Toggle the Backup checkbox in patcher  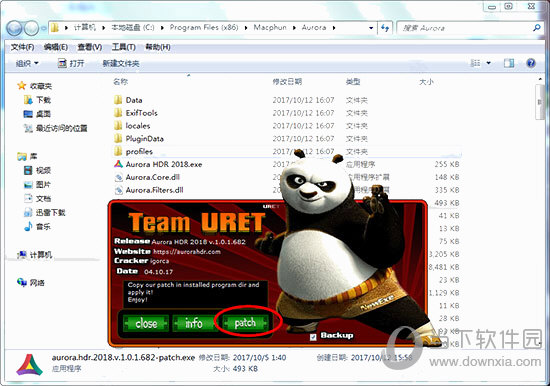click(x=313, y=337)
